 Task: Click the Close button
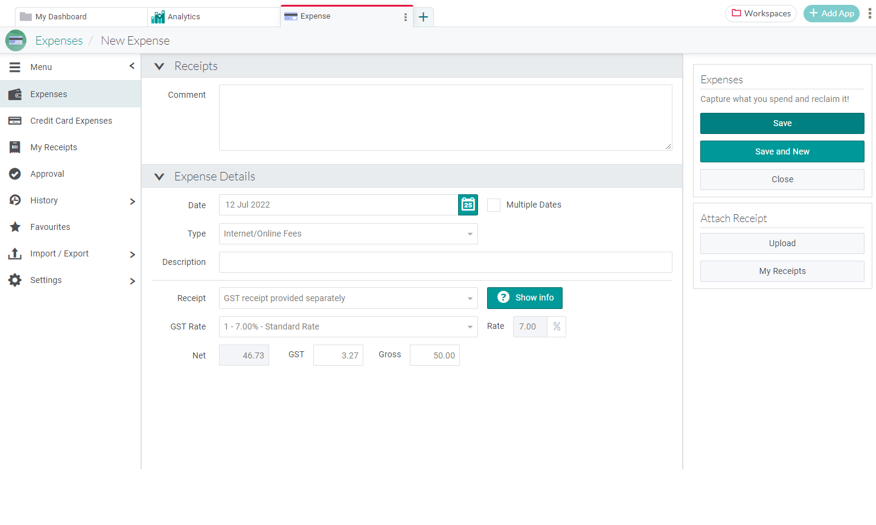click(782, 179)
